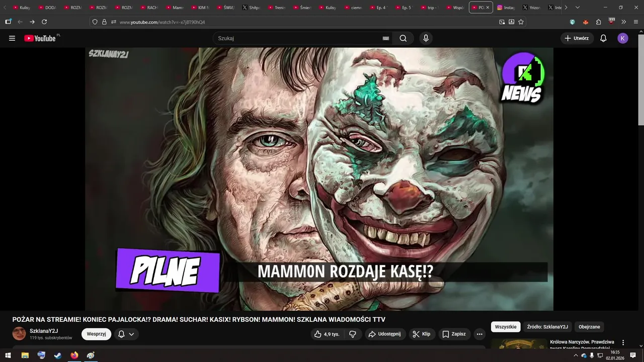Image resolution: width=644 pixels, height=362 pixels.
Task: Open the browser application hamburger menu
Action: (x=636, y=22)
